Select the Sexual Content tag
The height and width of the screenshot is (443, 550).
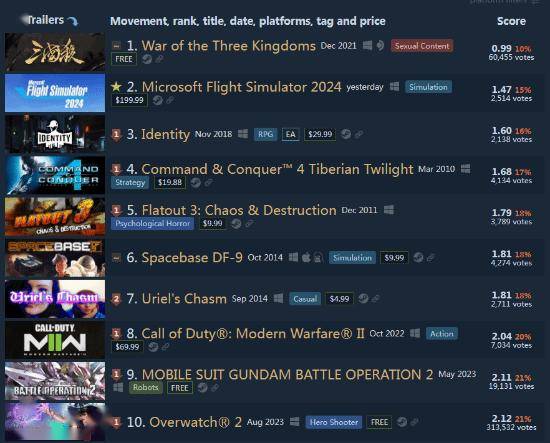(x=422, y=46)
